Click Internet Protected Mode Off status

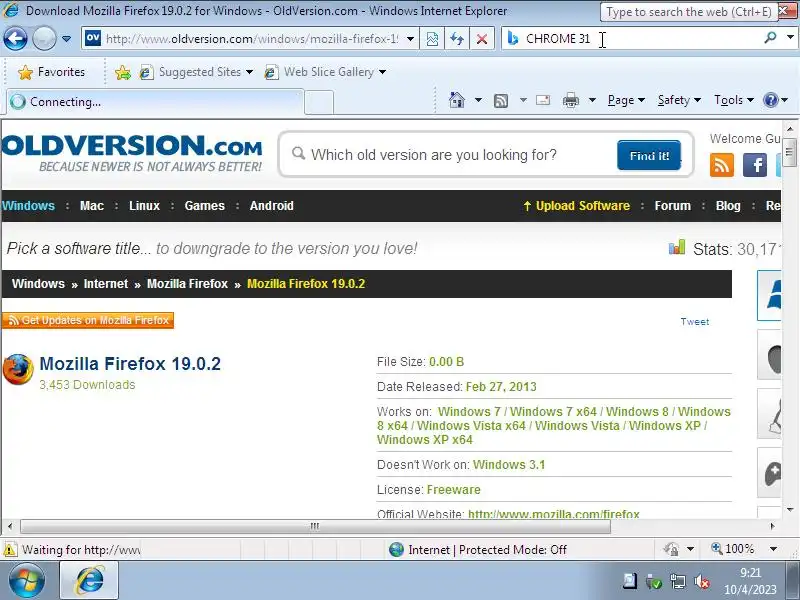point(478,549)
